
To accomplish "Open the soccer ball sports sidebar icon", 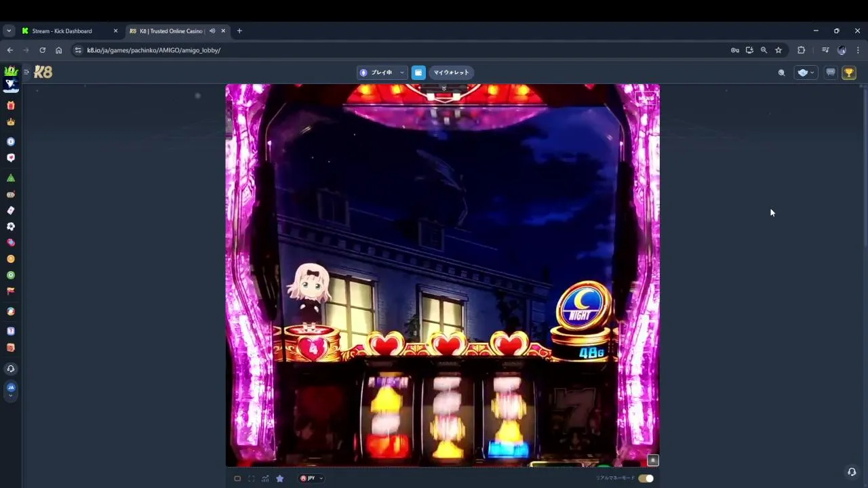I will (x=11, y=226).
